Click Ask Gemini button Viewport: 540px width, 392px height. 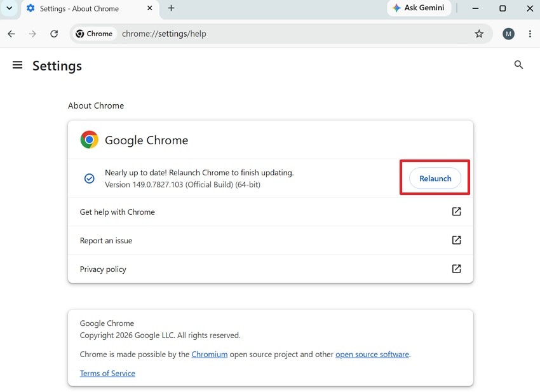[x=419, y=8]
